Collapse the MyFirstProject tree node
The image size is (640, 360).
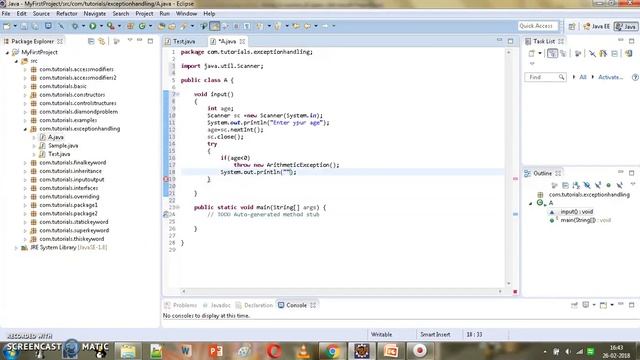click(7, 52)
